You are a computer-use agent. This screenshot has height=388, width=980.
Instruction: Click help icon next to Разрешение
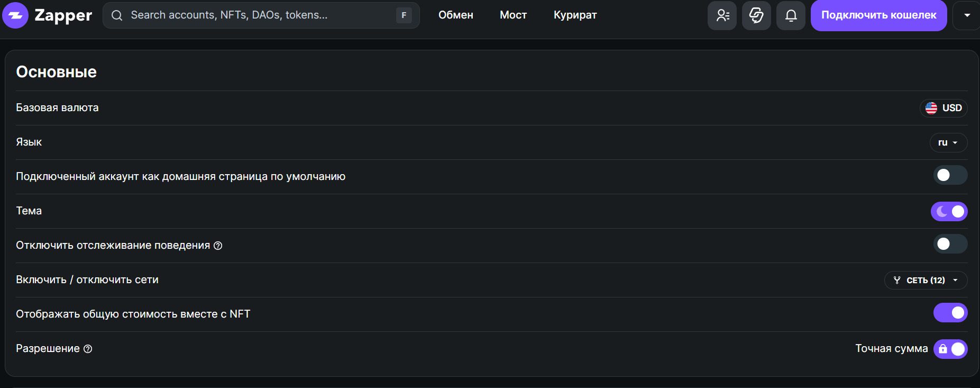click(x=88, y=349)
